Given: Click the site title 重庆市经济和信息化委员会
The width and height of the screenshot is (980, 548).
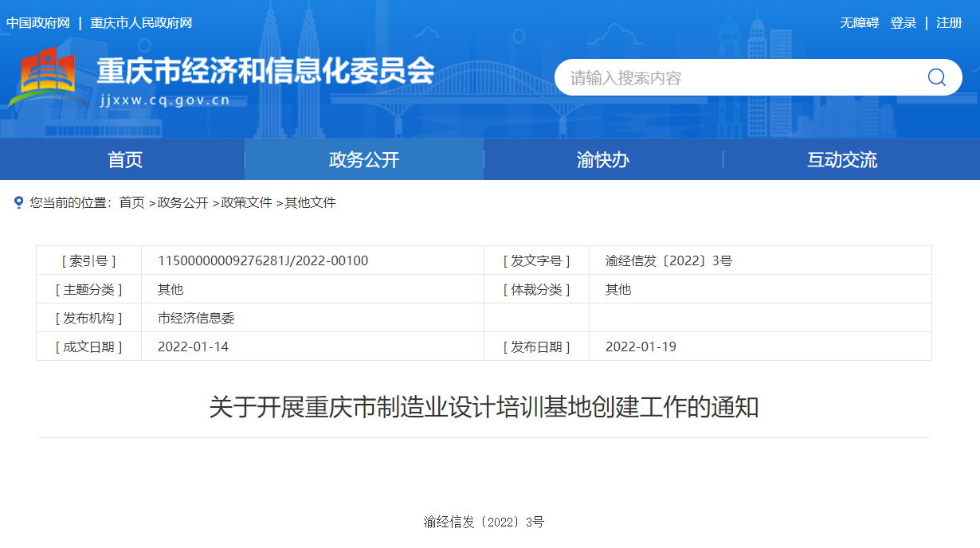Looking at the screenshot, I should 265,72.
